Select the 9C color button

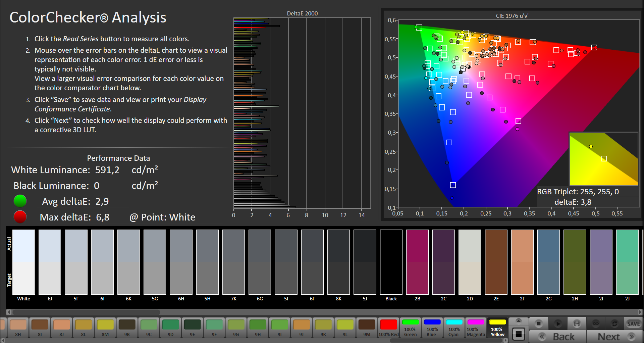[149, 328]
